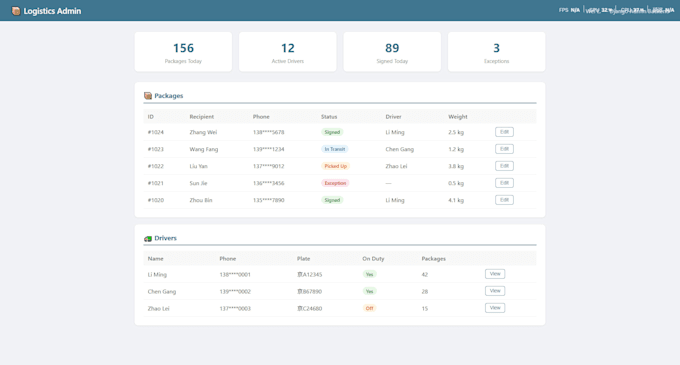Select the Packages column header in Drivers table
This screenshot has height=365, width=680.
(x=434, y=258)
